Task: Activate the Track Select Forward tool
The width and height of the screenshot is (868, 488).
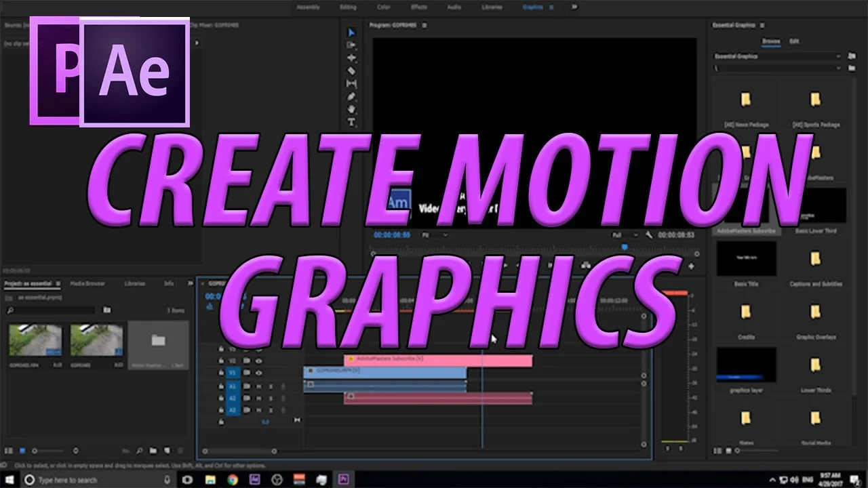Action: pos(352,45)
